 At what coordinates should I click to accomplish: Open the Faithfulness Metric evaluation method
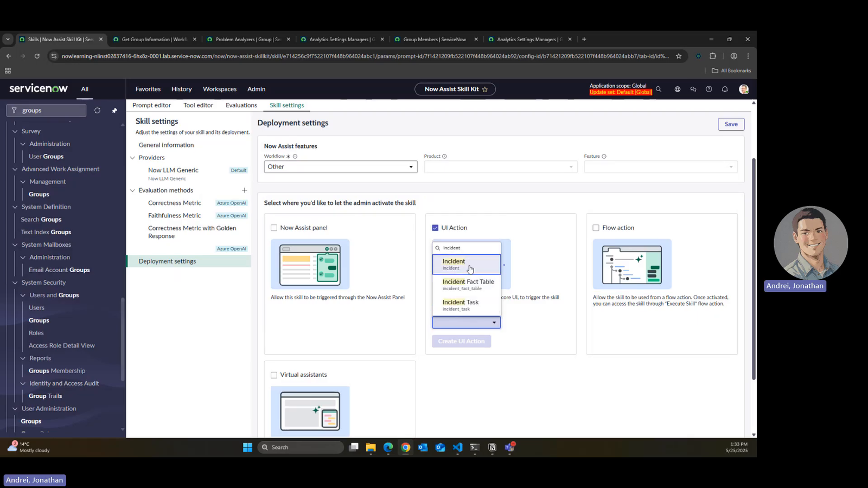click(175, 216)
